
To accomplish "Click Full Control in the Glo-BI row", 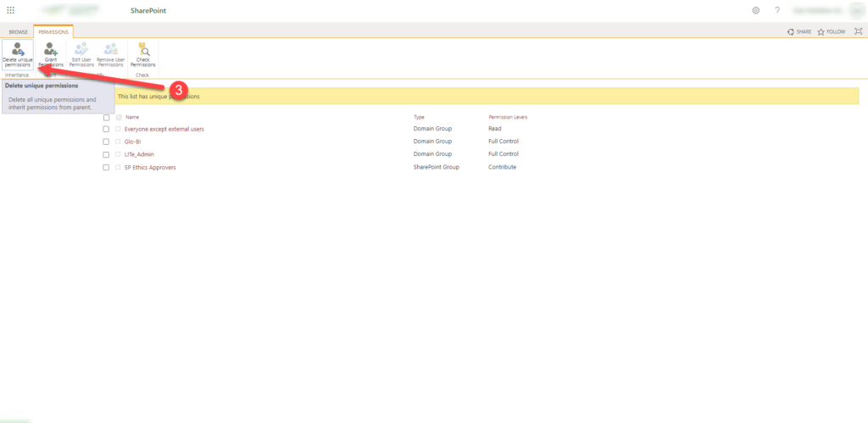I will pos(504,142).
